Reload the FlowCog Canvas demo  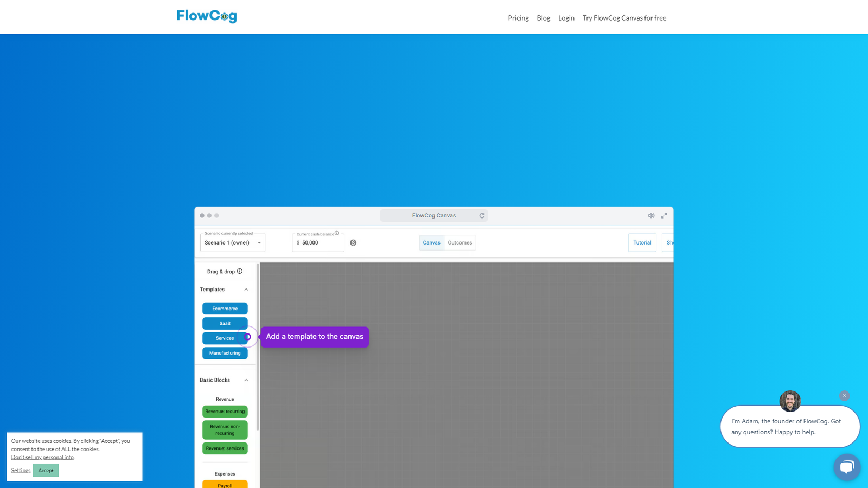point(482,216)
